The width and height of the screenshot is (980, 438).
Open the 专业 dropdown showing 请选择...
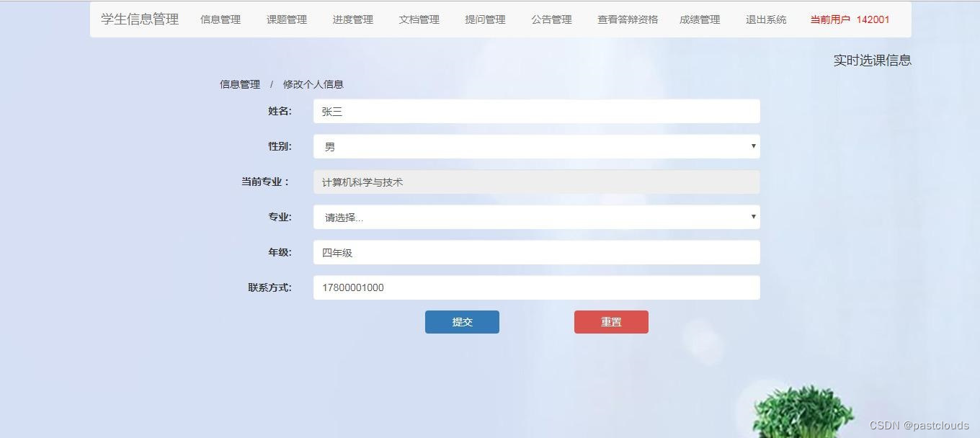coord(536,217)
